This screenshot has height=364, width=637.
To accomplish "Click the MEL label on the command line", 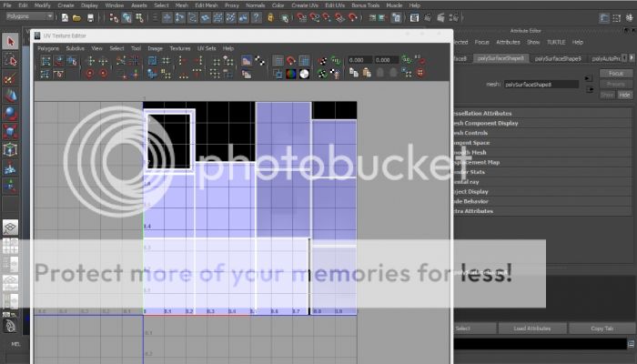I will coord(15,344).
